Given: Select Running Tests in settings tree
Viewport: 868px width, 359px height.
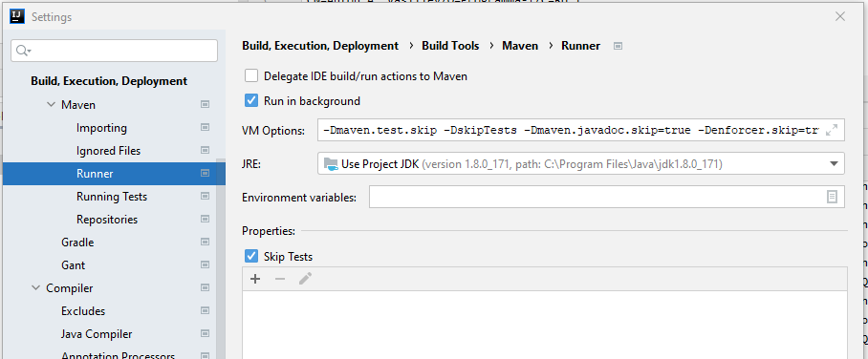Looking at the screenshot, I should tap(112, 197).
